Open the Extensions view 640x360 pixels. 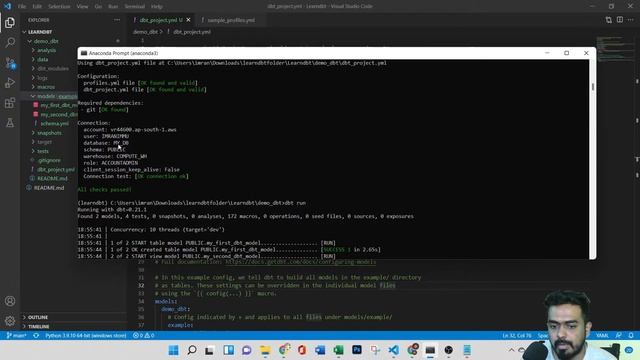(10, 103)
